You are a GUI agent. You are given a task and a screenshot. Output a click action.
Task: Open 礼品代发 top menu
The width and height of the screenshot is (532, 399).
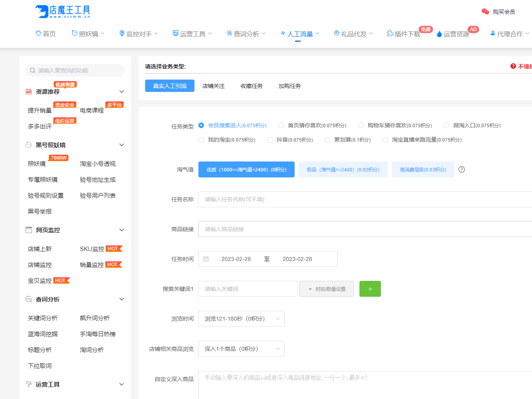tap(353, 34)
